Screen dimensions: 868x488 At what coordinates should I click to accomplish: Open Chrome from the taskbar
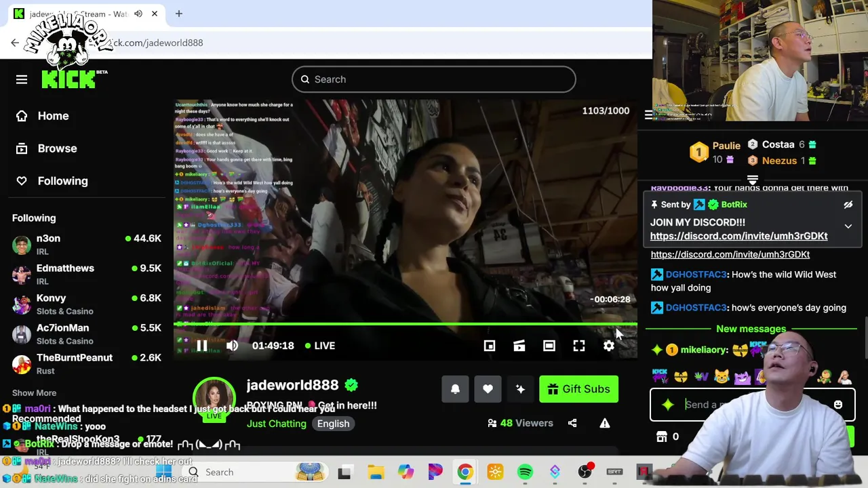[465, 472]
